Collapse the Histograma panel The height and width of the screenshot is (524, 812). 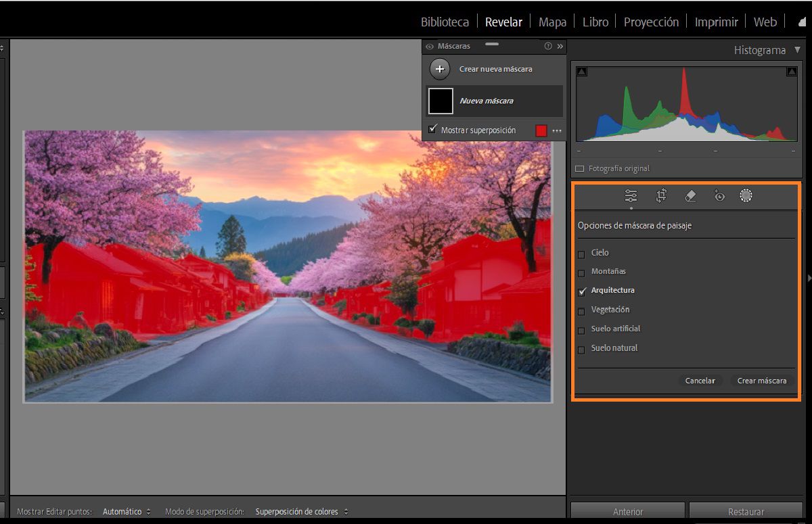(797, 50)
